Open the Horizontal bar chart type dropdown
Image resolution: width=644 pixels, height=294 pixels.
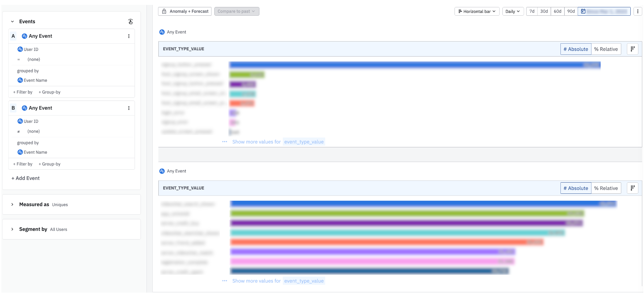[477, 12]
